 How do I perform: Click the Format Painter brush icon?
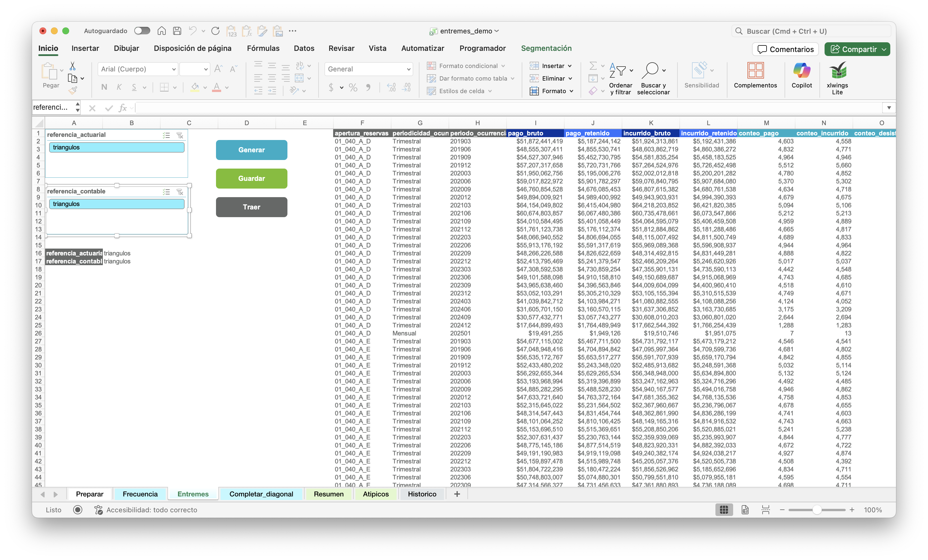(73, 90)
